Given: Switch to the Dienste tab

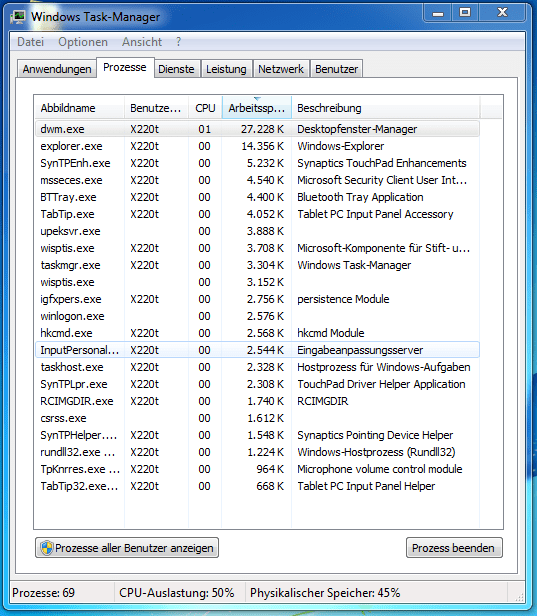Looking at the screenshot, I should pyautogui.click(x=176, y=69).
